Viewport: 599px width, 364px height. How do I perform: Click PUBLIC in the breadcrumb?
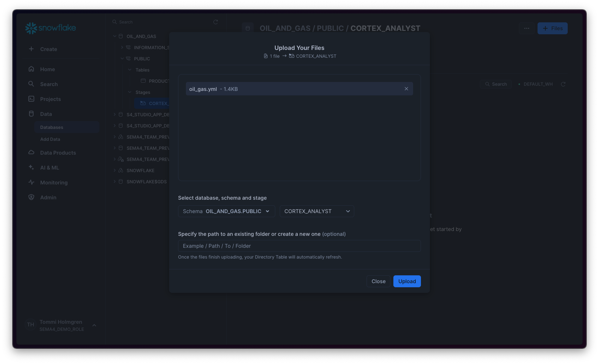(330, 28)
